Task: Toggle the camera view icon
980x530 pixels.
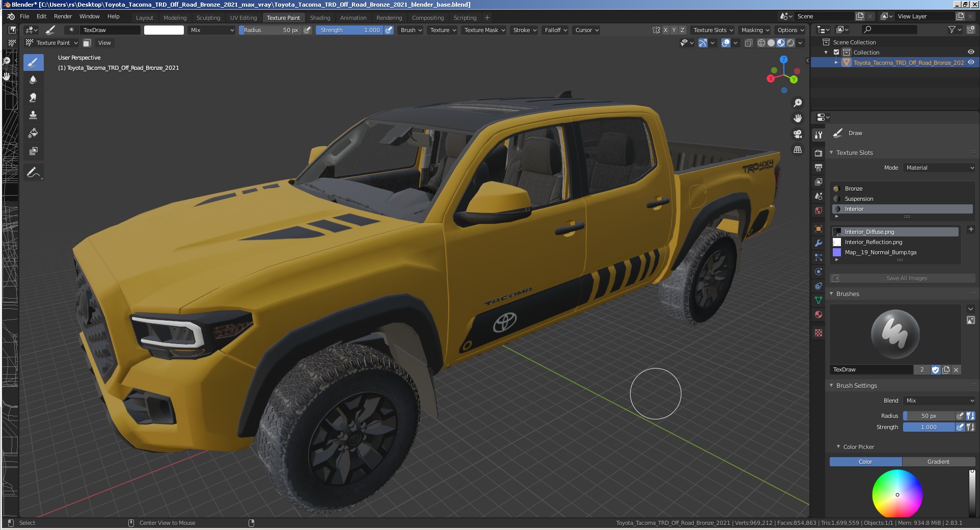Action: coord(798,134)
